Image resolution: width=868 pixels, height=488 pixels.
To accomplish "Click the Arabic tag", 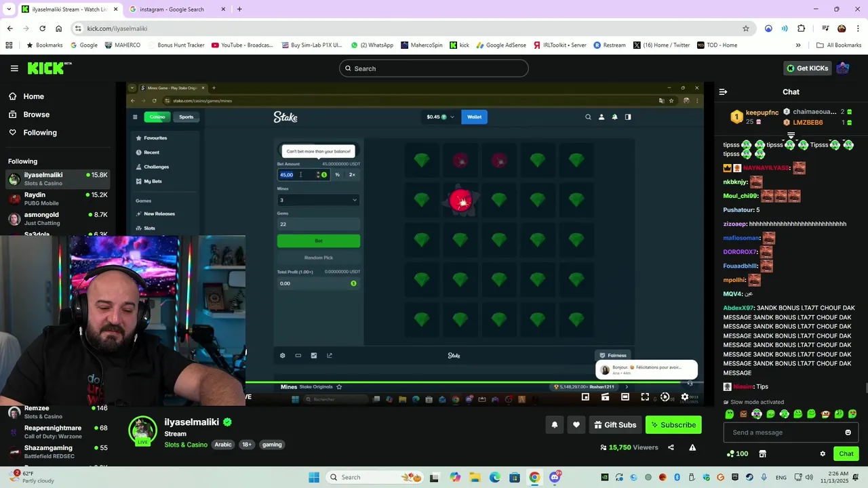I will coord(223,445).
